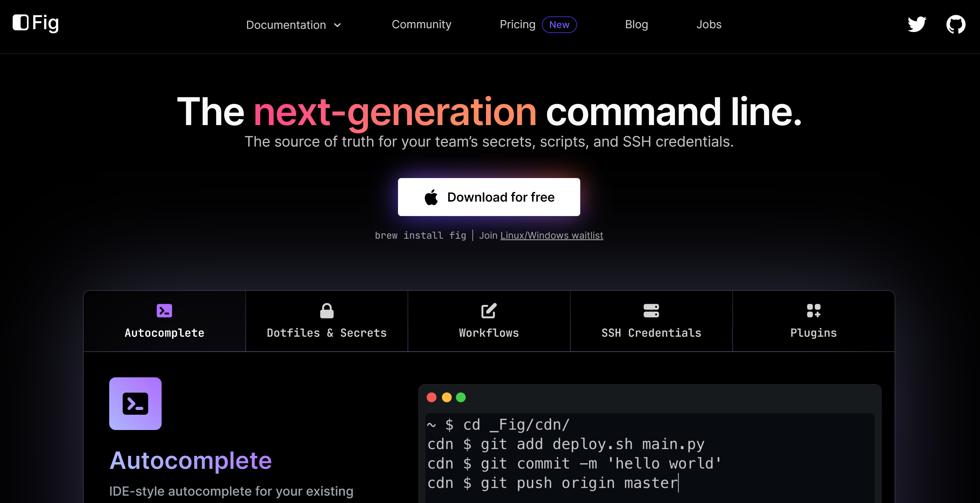Select the 'brew install fig' command text
The width and height of the screenshot is (980, 503).
(420, 235)
